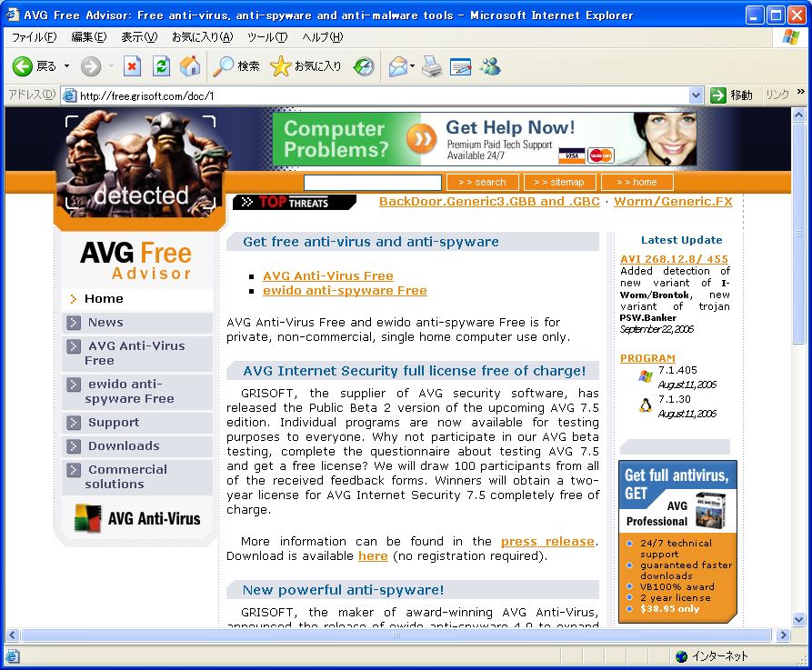
Task: Expand the address bar URL dropdown
Action: pyautogui.click(x=696, y=95)
